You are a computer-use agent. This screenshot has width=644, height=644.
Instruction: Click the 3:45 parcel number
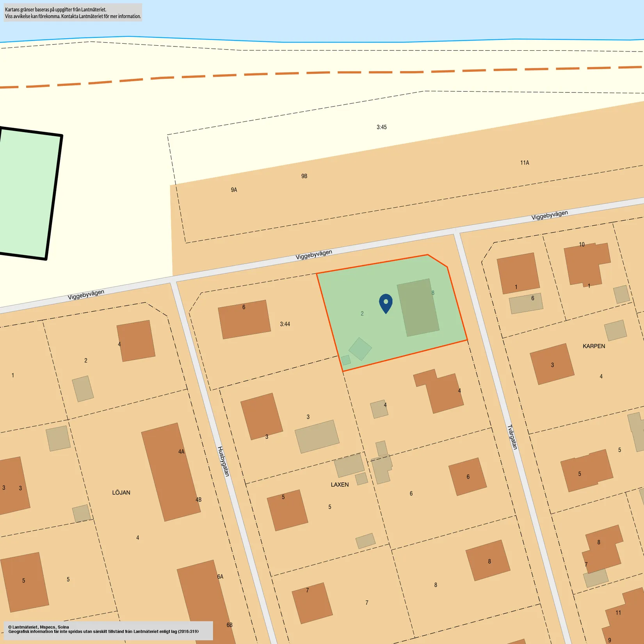click(x=382, y=127)
